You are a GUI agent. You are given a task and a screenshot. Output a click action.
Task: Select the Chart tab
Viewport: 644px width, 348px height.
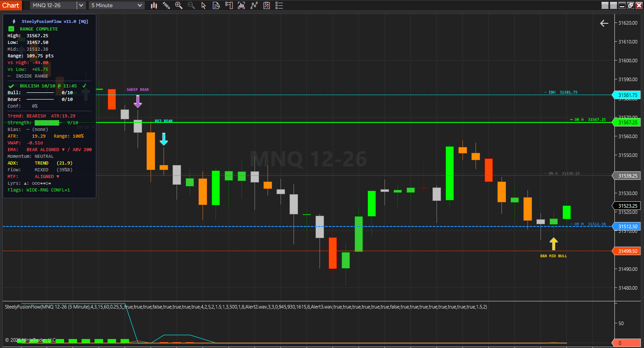click(10, 5)
